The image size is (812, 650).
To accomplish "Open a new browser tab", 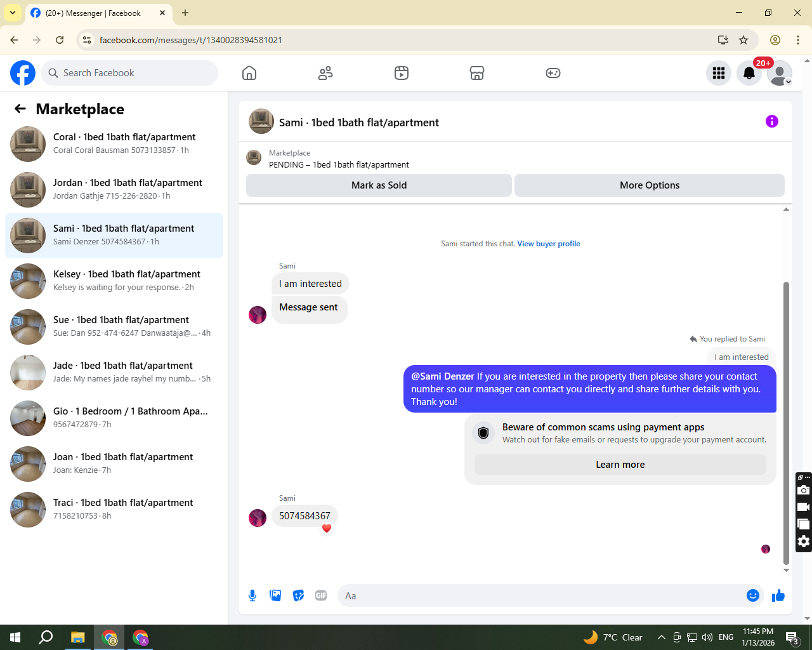I will pos(185,13).
